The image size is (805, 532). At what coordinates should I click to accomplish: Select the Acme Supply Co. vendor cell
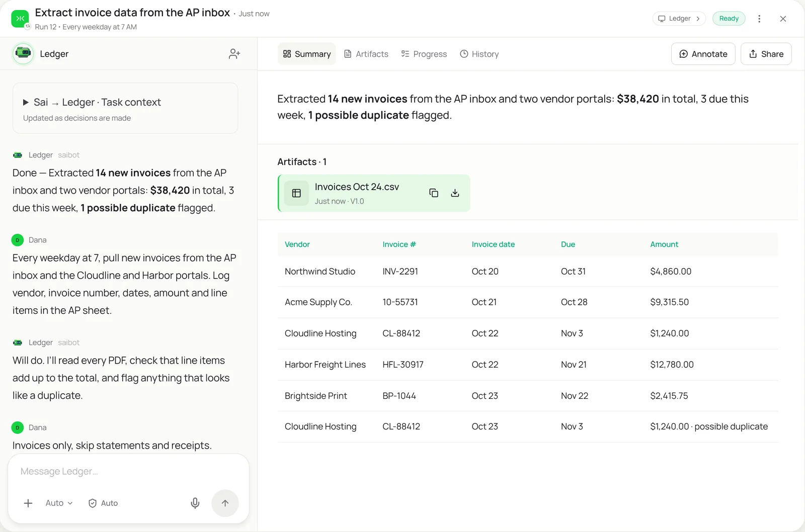(x=318, y=302)
